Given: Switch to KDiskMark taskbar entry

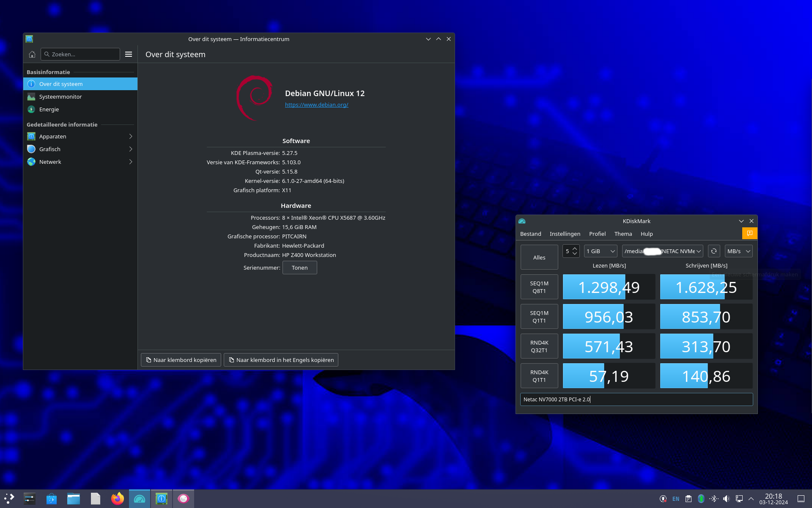Looking at the screenshot, I should pyautogui.click(x=140, y=499).
